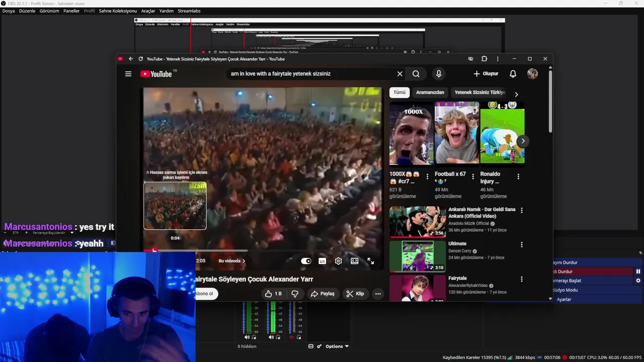Show more filter chips with the arrow
644x362 pixels.
(516, 95)
